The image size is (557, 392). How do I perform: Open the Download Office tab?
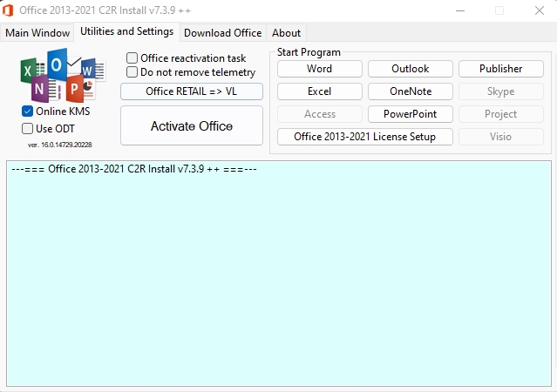[x=222, y=33]
